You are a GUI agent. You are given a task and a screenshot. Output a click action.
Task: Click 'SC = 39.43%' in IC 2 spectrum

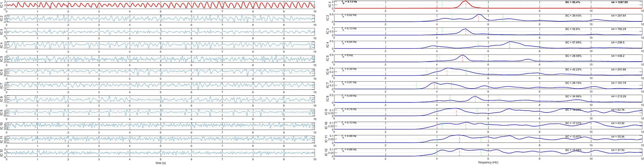click(x=573, y=15)
